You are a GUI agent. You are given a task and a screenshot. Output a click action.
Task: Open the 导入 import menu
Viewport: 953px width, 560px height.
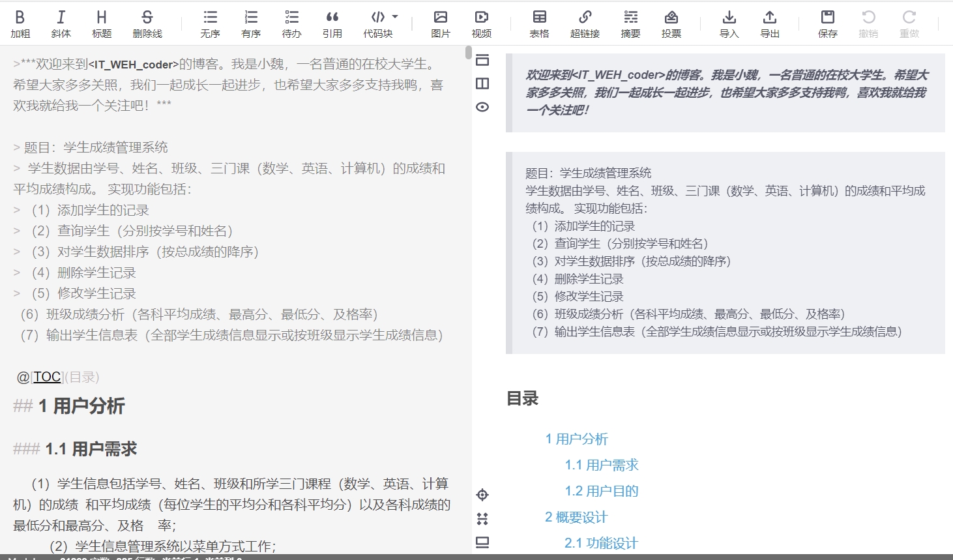point(729,24)
